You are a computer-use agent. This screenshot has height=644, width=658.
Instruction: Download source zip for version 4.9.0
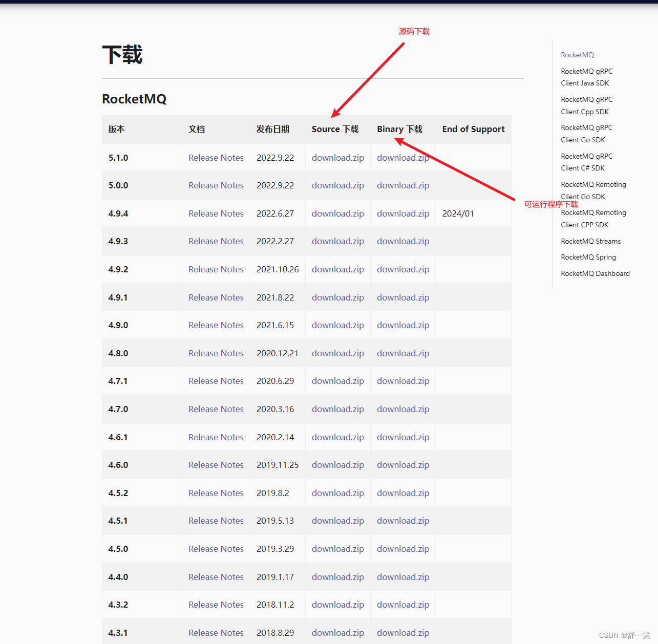point(337,325)
